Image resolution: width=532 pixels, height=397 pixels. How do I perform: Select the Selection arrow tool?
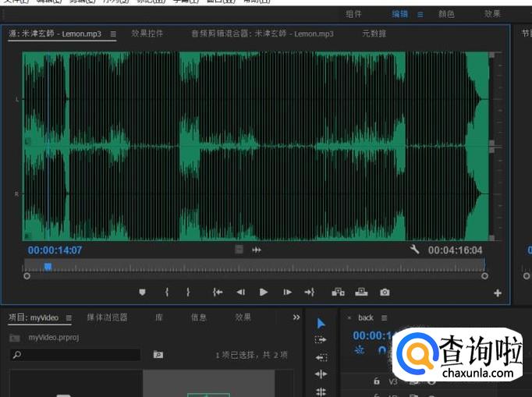tap(321, 324)
